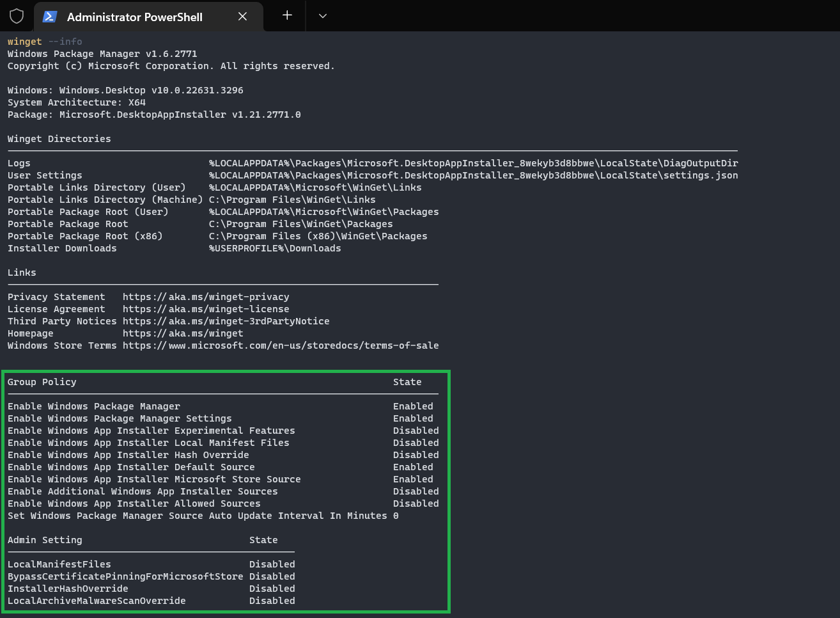Viewport: 840px width, 618px height.
Task: Expand the new tab profile dropdown chevron
Action: coord(323,16)
